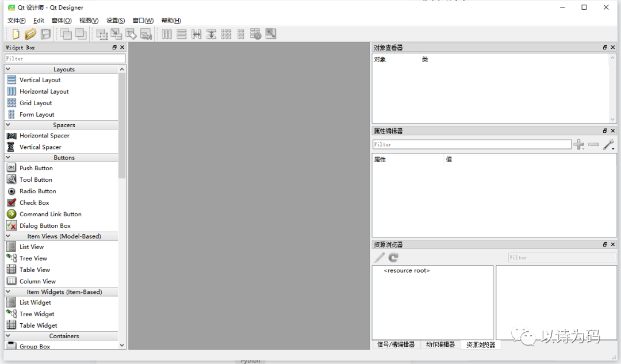Image resolution: width=621 pixels, height=364 pixels.
Task: Click Widget Box scrollbar down arrow
Action: click(x=122, y=346)
